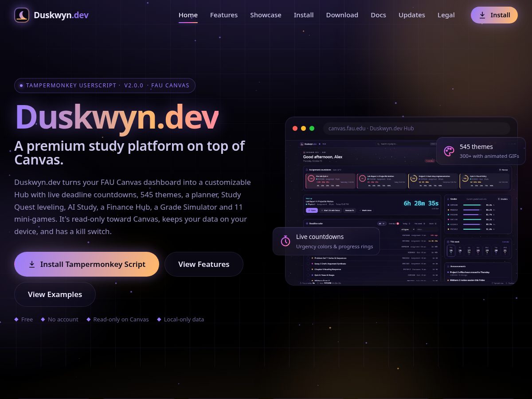
Task: Click the '545 themes' floating card text
Action: coord(476,147)
